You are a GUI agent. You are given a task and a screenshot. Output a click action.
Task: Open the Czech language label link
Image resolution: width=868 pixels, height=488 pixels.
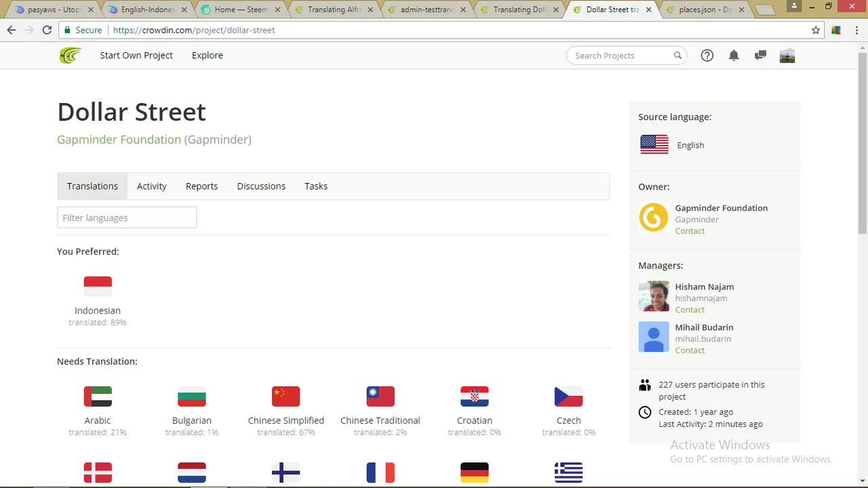click(x=569, y=420)
